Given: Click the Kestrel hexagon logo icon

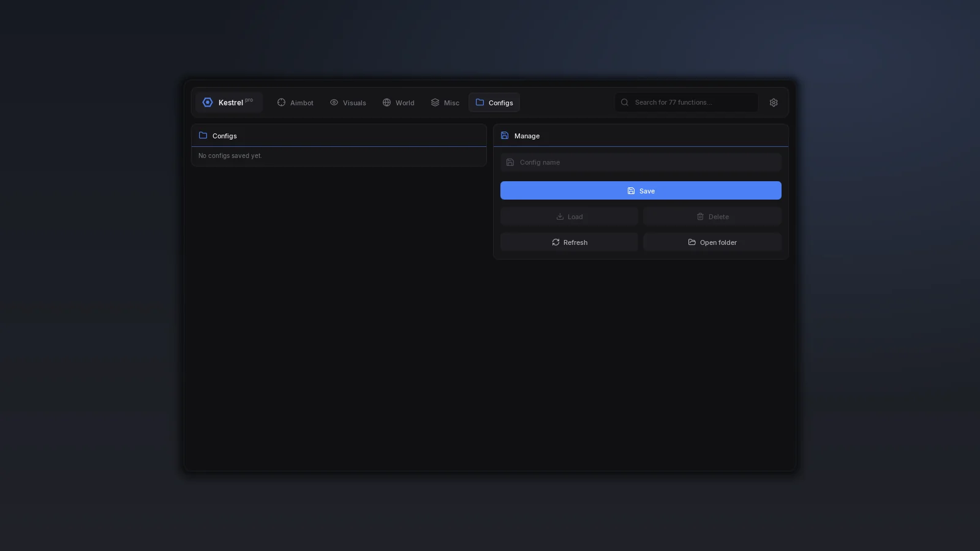Looking at the screenshot, I should tap(208, 102).
